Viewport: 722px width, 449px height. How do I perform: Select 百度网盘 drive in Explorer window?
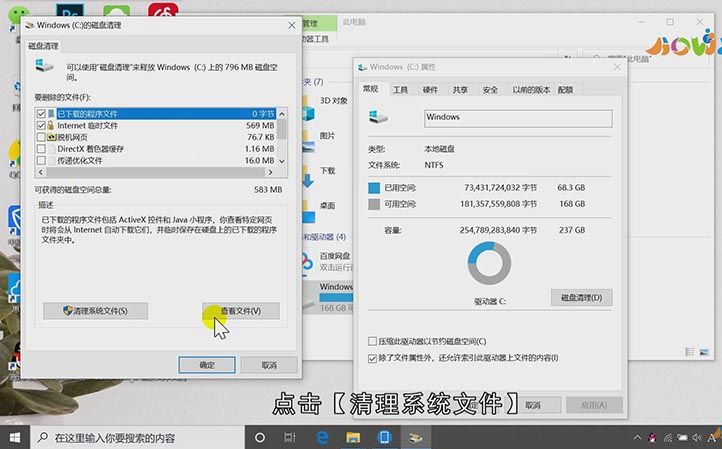click(335, 256)
